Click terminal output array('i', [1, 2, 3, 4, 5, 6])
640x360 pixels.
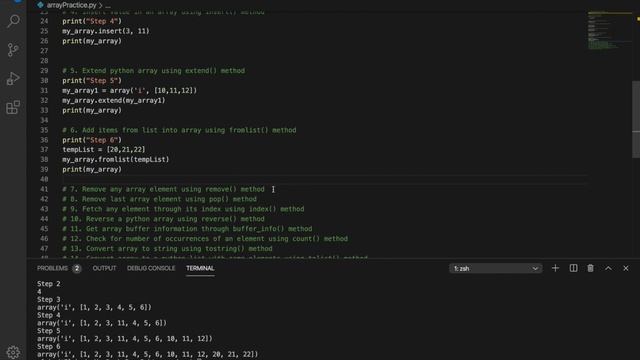(94, 307)
